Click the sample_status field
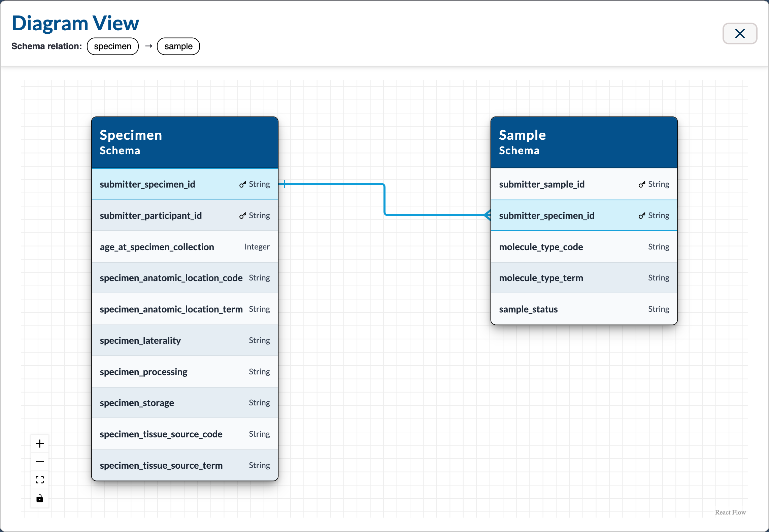The image size is (769, 532). click(584, 309)
